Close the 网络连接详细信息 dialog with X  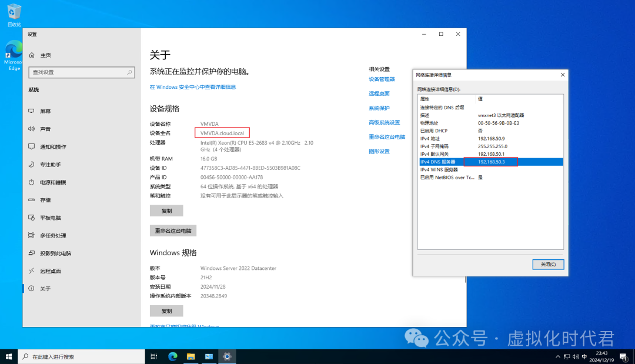[563, 75]
